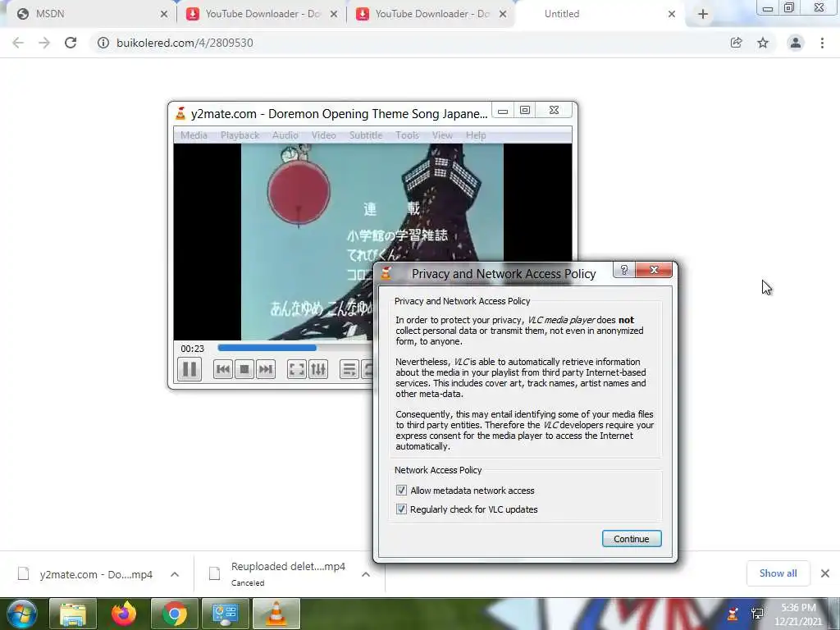Viewport: 840px width, 630px height.
Task: Click Reuploaded delet....mp4 canceled download
Action: (280, 573)
